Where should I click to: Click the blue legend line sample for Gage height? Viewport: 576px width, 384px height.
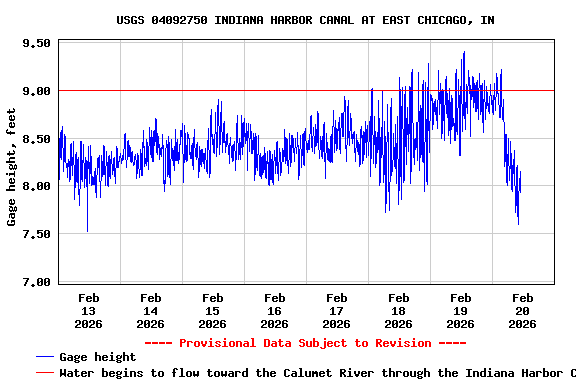point(45,357)
